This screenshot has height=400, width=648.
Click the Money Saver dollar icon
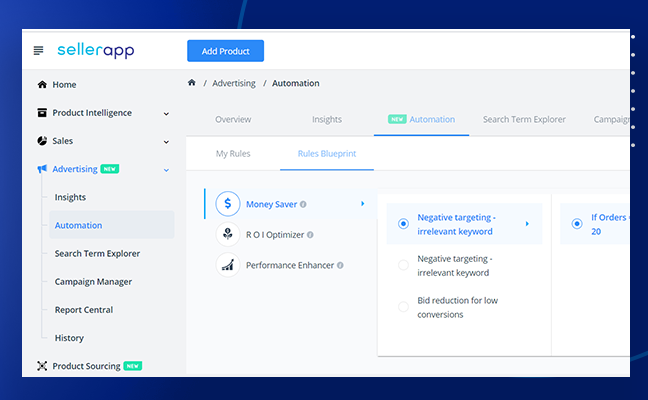[x=228, y=204]
